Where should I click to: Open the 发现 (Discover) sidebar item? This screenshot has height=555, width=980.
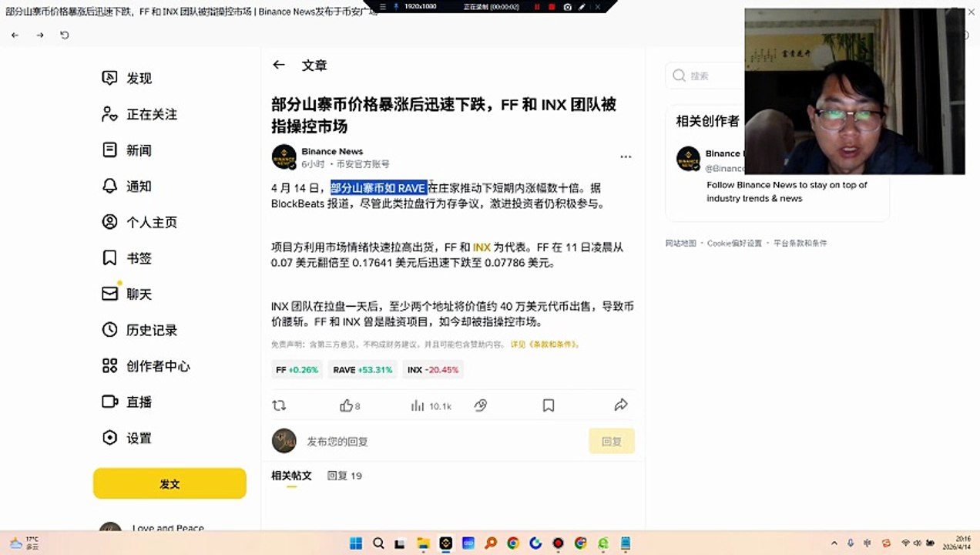coord(127,78)
